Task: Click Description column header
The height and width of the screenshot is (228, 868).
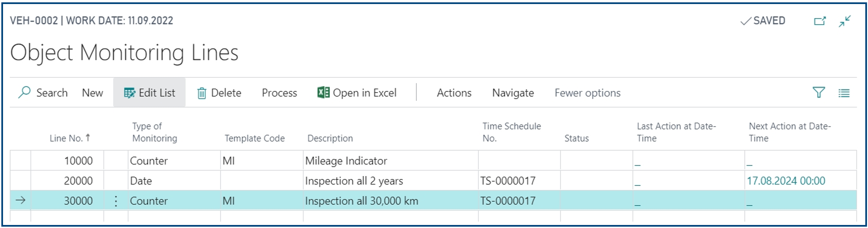Action: tap(330, 138)
